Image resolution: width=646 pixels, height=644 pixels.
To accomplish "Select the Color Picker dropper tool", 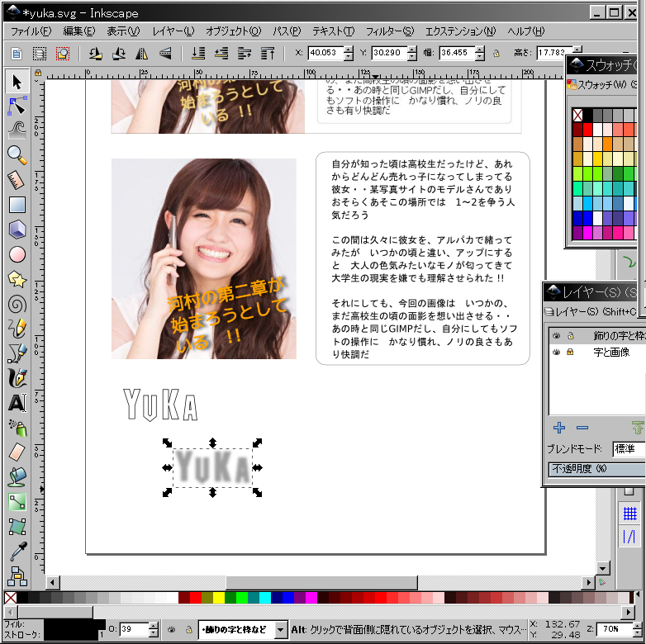I will point(17,552).
